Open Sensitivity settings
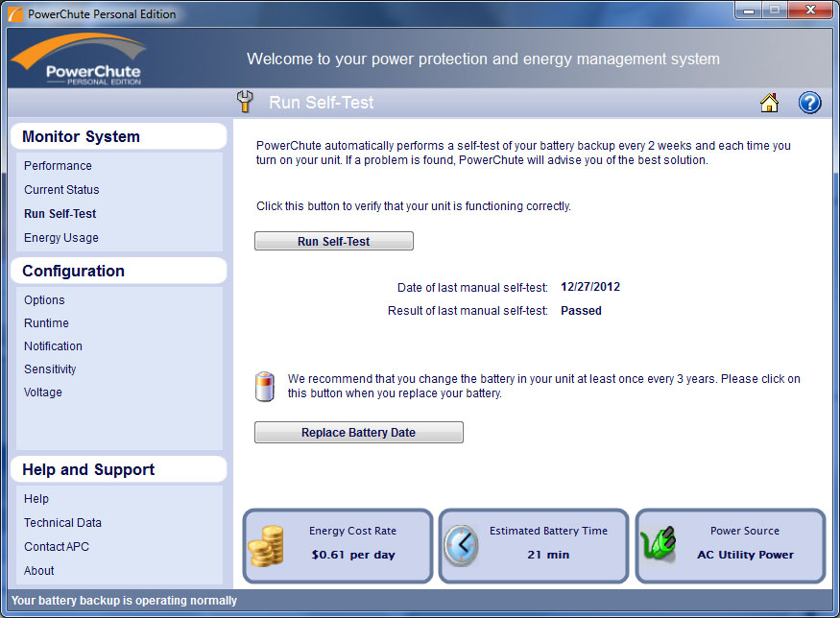The image size is (840, 618). [x=50, y=369]
